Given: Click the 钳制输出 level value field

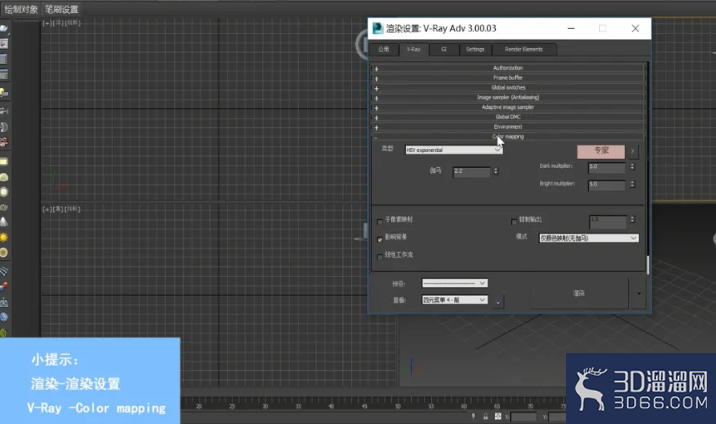Looking at the screenshot, I should tap(608, 220).
